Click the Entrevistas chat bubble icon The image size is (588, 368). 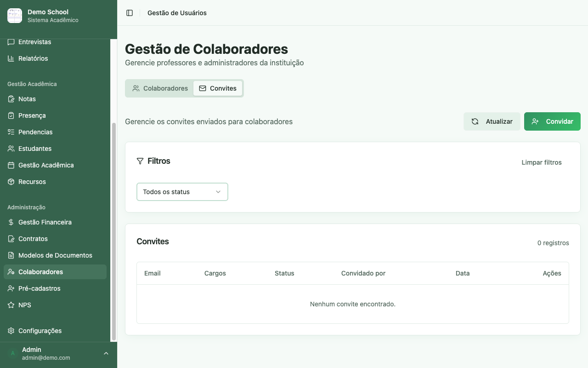click(x=11, y=42)
